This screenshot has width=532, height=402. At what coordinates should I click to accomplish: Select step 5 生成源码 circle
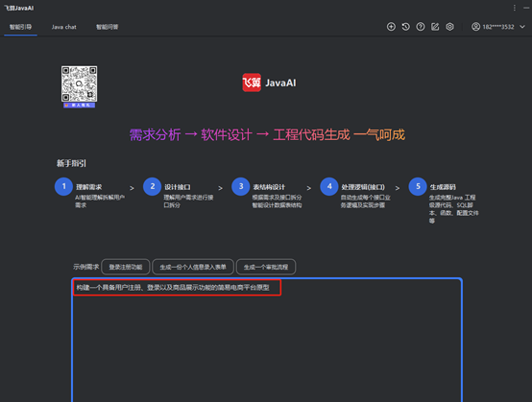[418, 186]
